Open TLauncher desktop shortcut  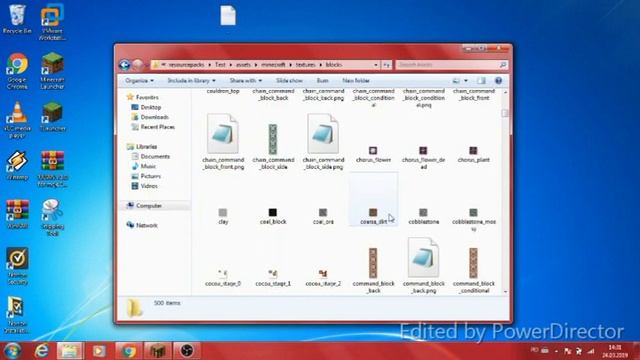click(x=52, y=116)
